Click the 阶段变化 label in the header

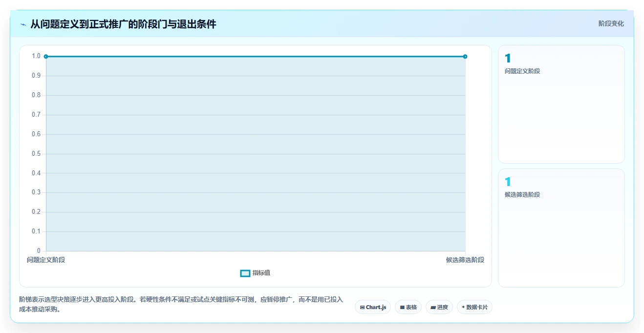click(611, 23)
